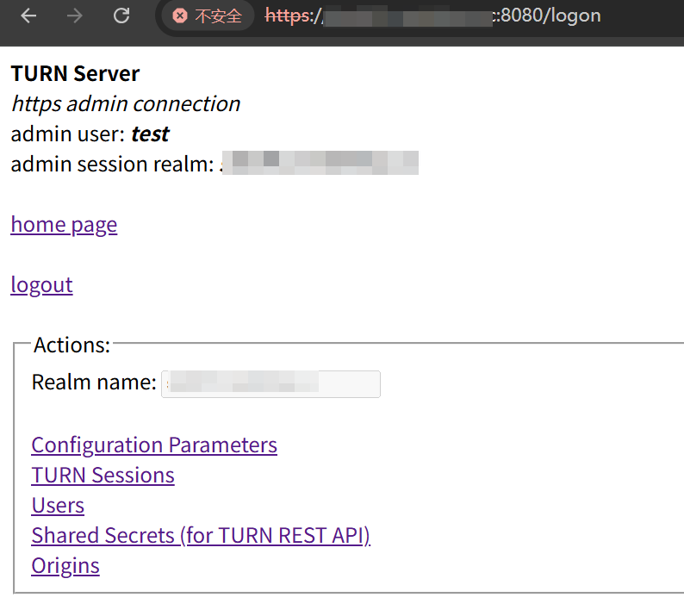Click the blurred admin session realm value
This screenshot has height=616, width=684.
[x=320, y=164]
